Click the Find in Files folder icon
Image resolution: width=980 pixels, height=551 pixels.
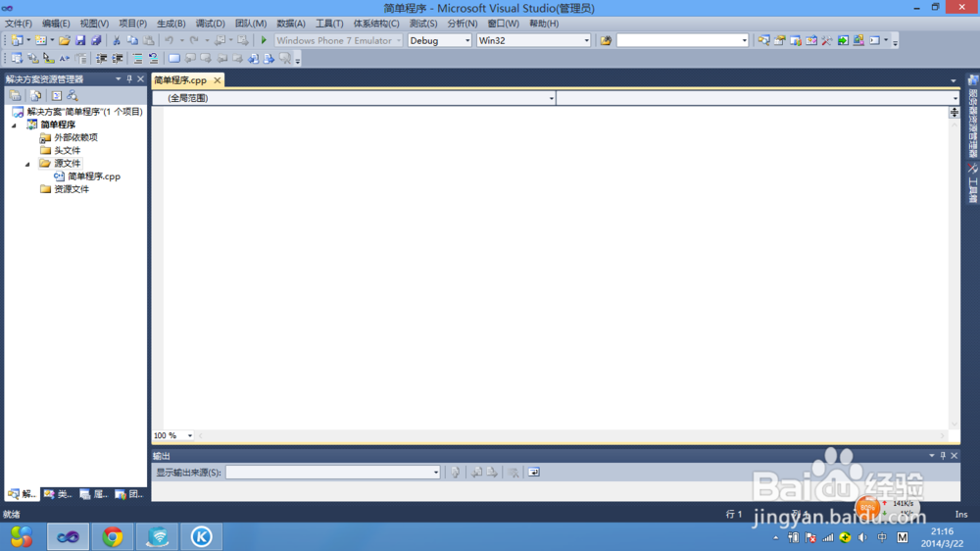(x=606, y=40)
